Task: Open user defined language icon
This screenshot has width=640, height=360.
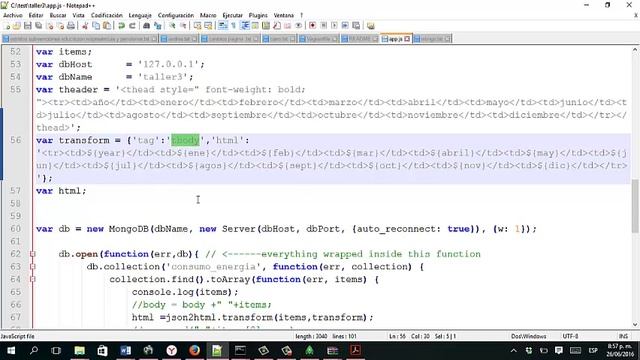Action: pyautogui.click(x=255, y=26)
